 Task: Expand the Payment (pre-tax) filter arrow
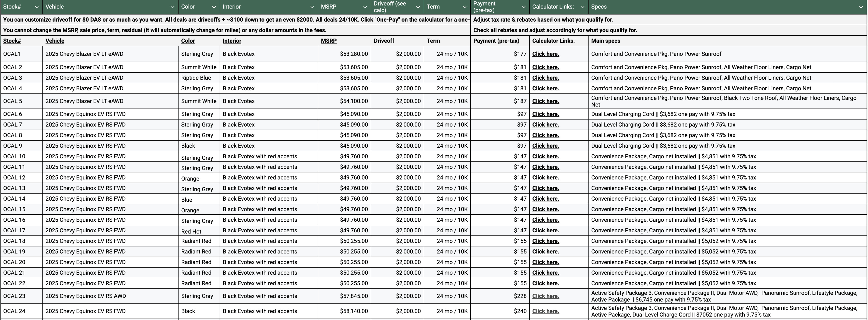[523, 7]
